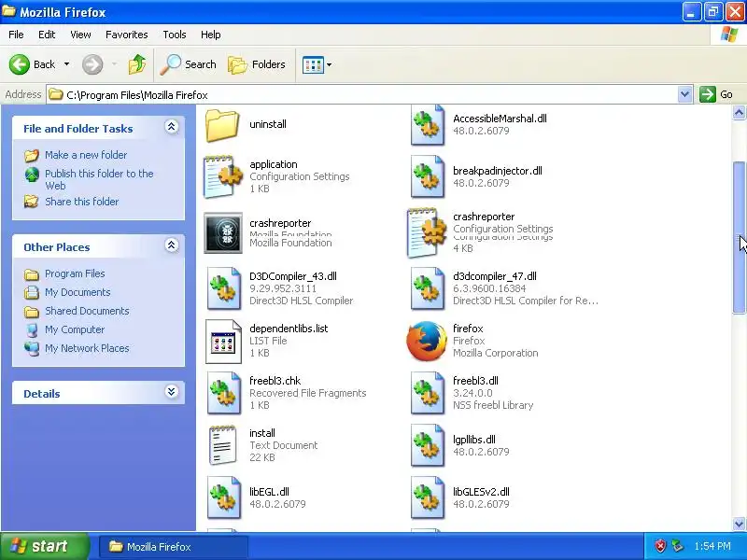Select the D3DCompiler_43.dll file name

293,276
